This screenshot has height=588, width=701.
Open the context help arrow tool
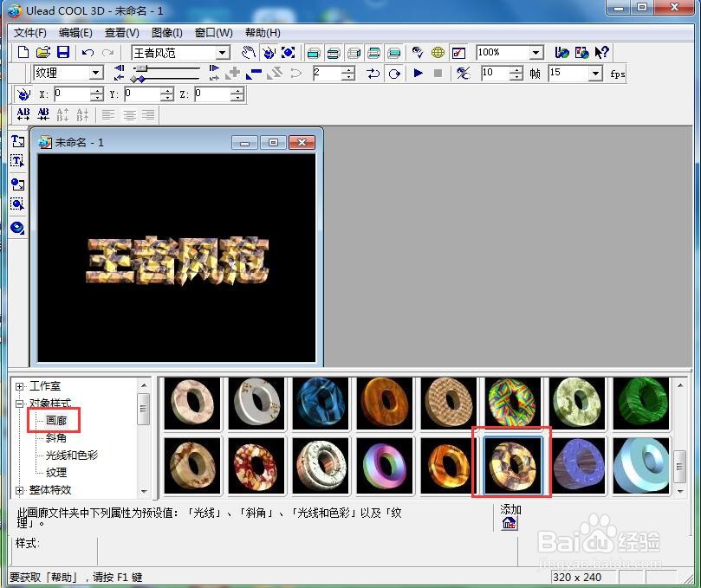[601, 53]
